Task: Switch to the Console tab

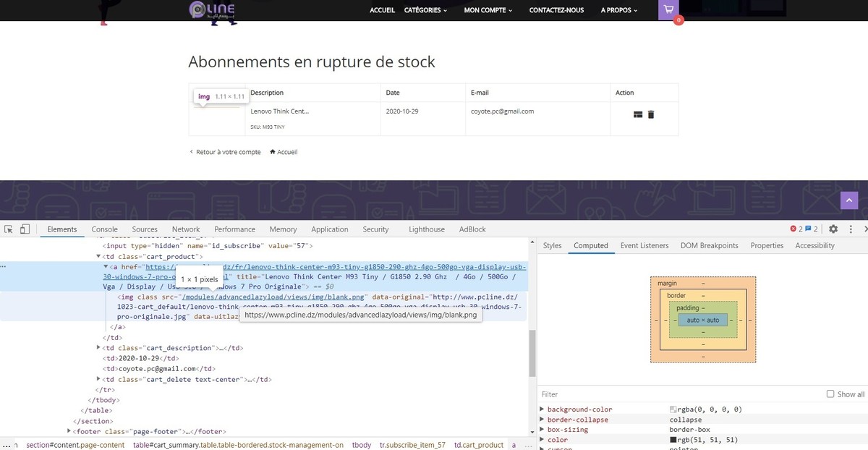Action: [x=104, y=229]
